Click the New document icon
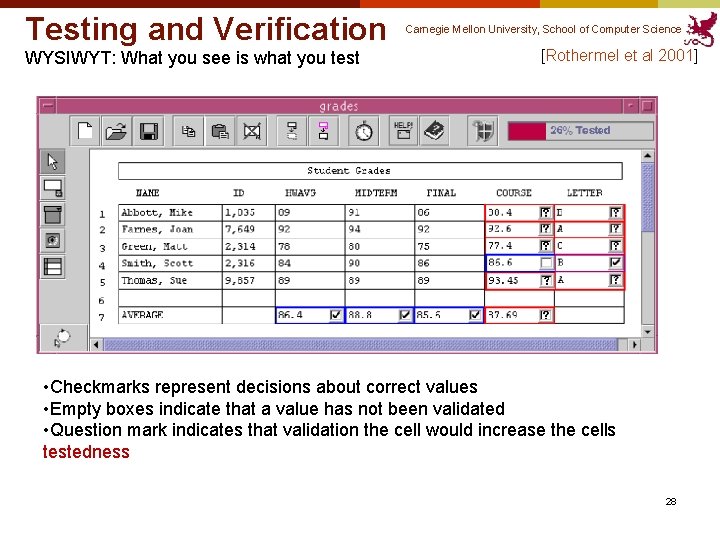 (x=85, y=131)
